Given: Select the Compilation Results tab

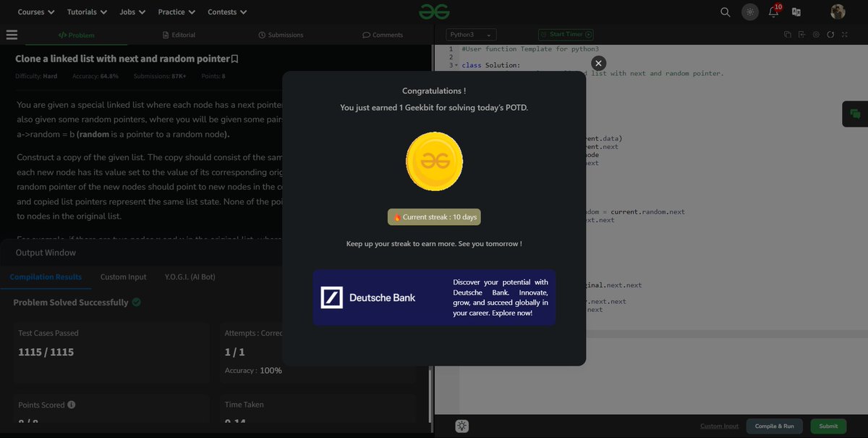Looking at the screenshot, I should (46, 277).
